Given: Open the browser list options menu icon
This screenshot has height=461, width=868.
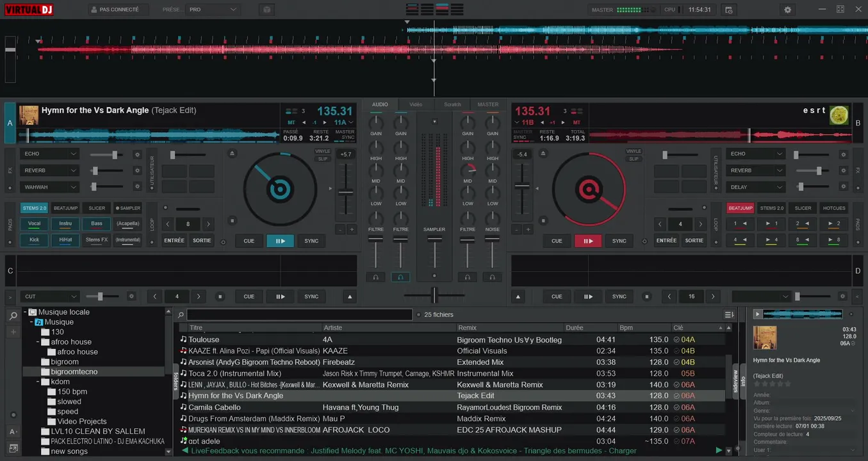Looking at the screenshot, I should [x=729, y=314].
